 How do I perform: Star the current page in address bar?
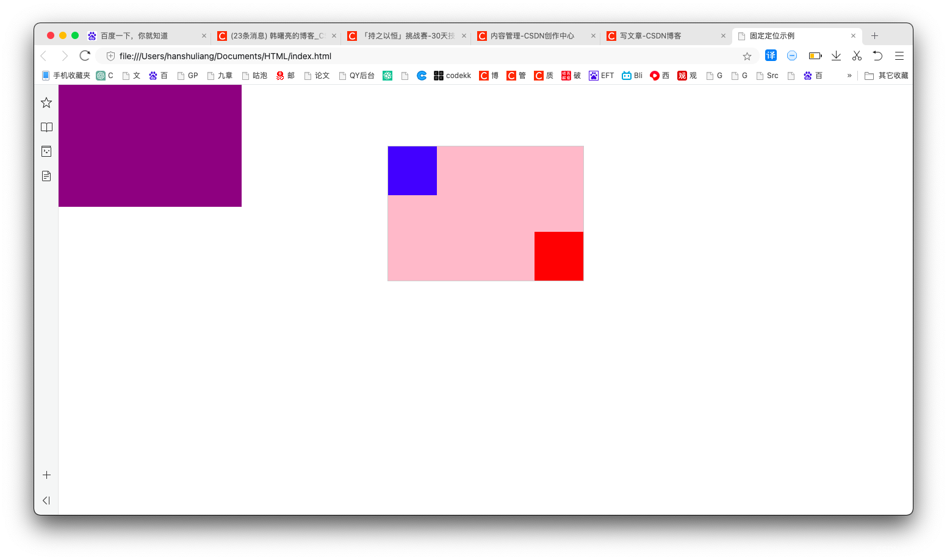coord(747,56)
